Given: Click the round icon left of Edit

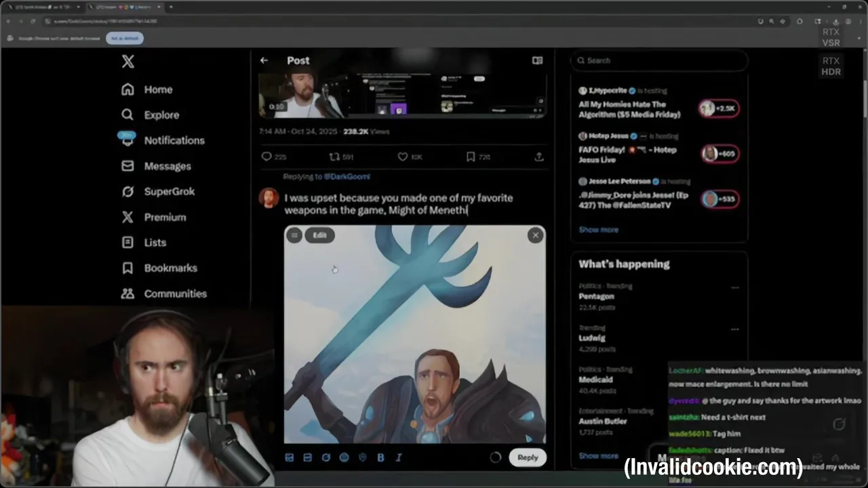Looking at the screenshot, I should 294,235.
